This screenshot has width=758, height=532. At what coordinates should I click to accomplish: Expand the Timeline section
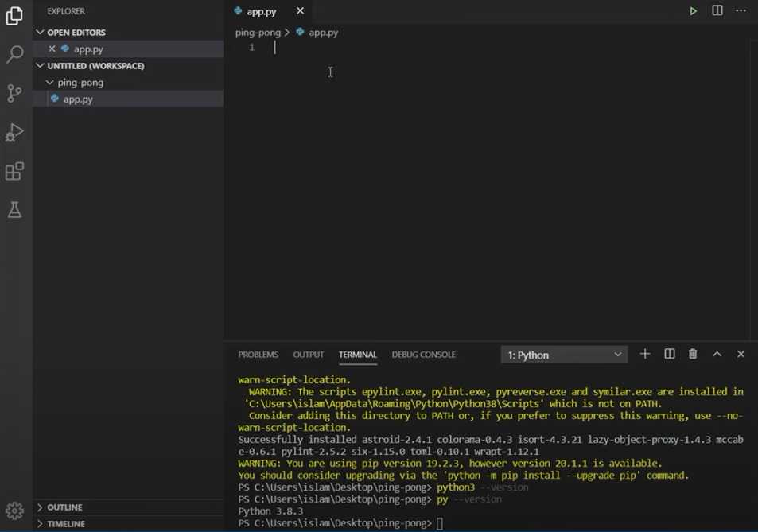point(40,524)
